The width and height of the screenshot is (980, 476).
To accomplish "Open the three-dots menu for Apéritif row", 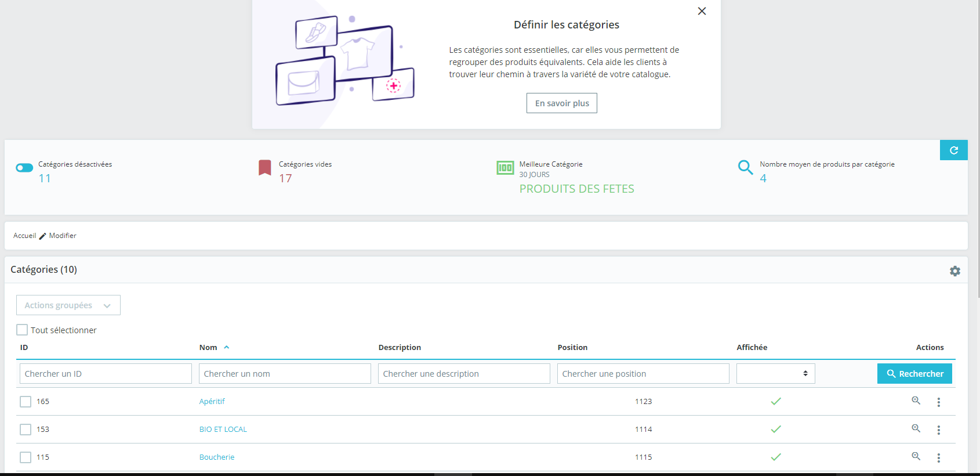I will (939, 402).
